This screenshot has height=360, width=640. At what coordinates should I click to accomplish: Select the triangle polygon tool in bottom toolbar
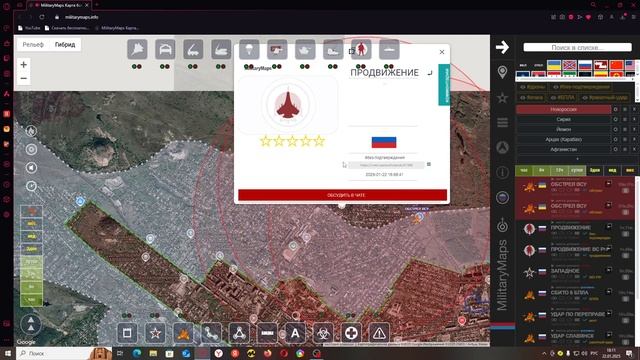pyautogui.click(x=239, y=333)
